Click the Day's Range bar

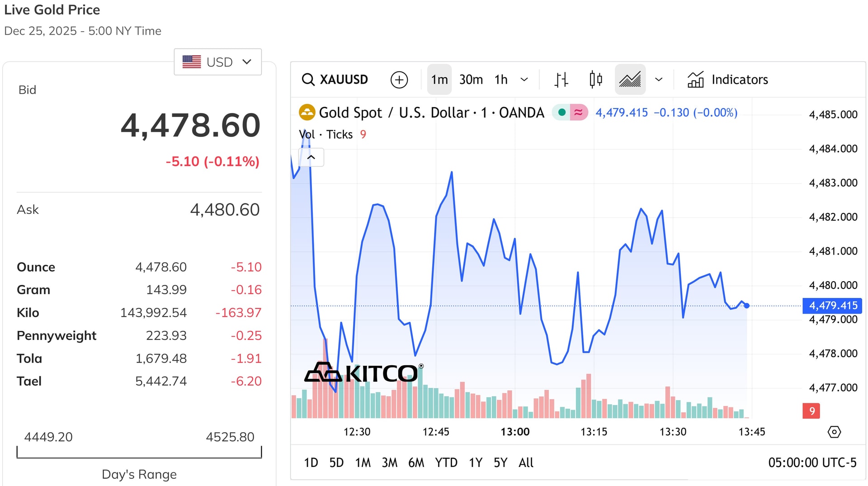point(139,455)
